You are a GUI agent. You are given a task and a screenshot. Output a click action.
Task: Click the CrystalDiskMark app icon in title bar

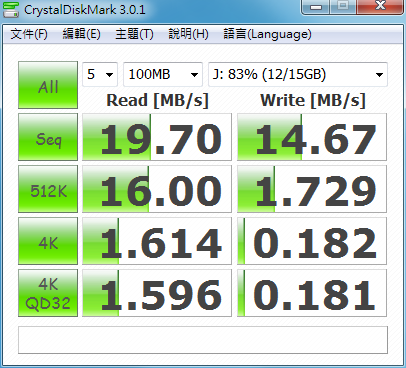11,9
